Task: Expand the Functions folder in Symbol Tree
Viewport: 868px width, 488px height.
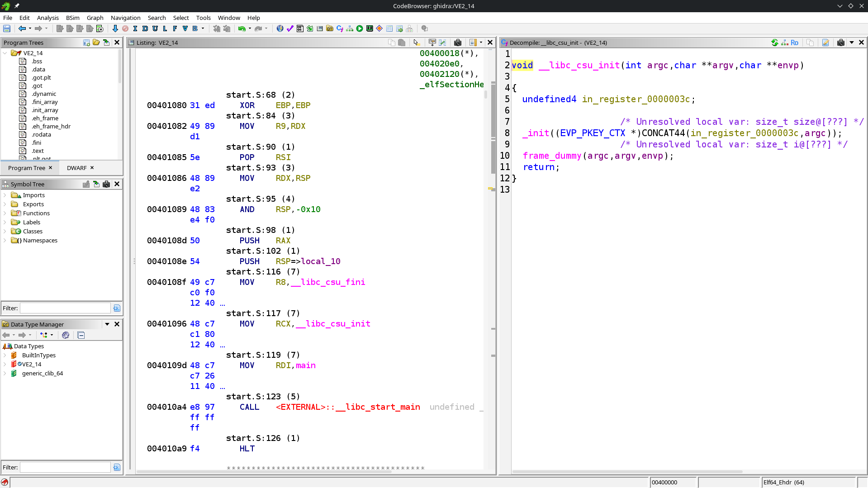Action: coord(5,213)
